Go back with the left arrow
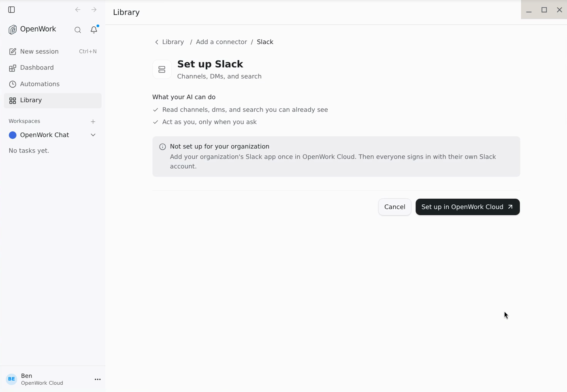 coord(78,10)
